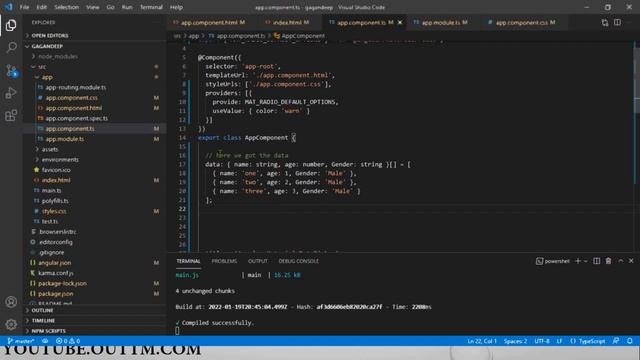Expand the NPM Scripts section
Screen dimensions: 640x360
tap(48, 331)
